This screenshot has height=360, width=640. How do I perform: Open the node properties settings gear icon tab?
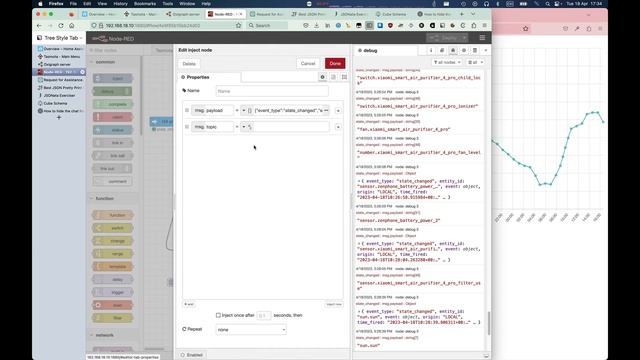pos(322,77)
